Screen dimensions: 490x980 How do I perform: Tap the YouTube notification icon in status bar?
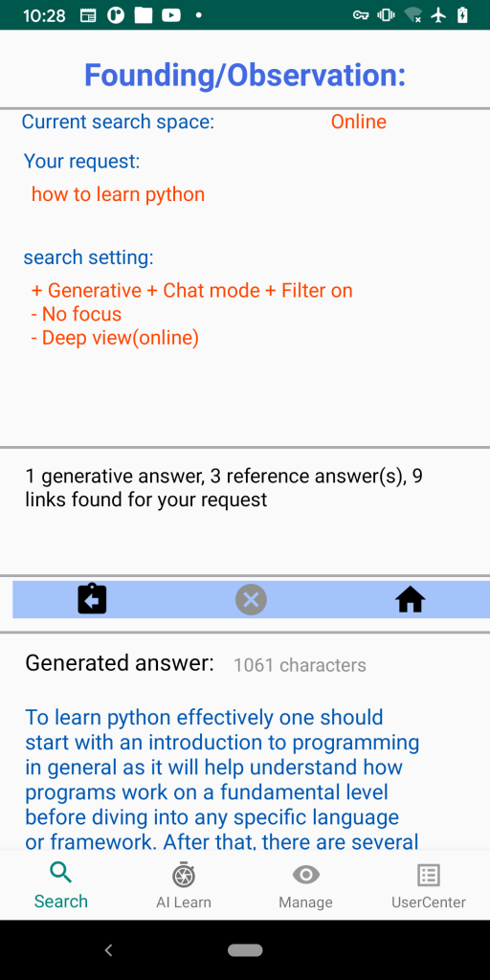pos(171,15)
